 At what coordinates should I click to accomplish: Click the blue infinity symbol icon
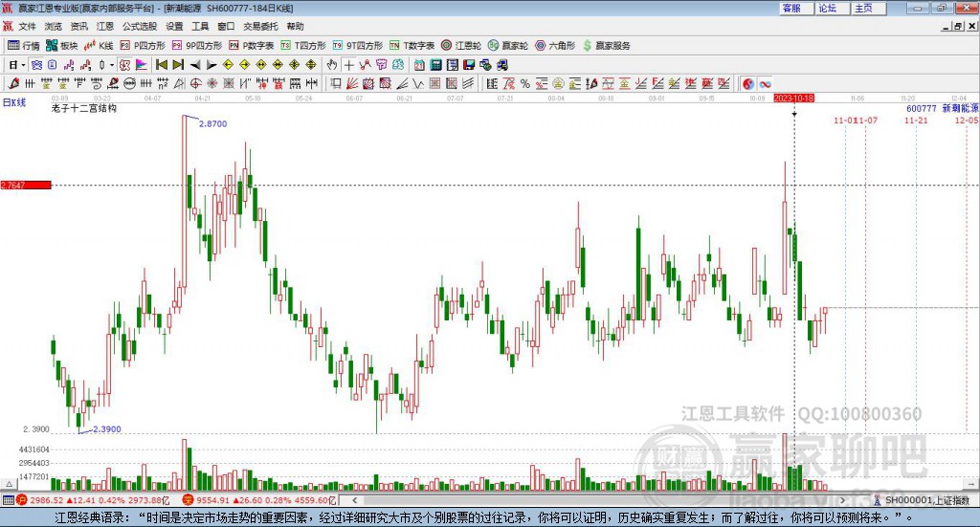(x=765, y=83)
